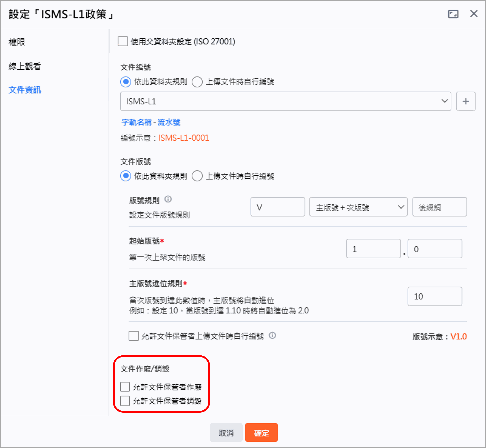Image resolution: width=486 pixels, height=448 pixels.
Task: Check 允許文件保管者作廢
Action: point(125,387)
